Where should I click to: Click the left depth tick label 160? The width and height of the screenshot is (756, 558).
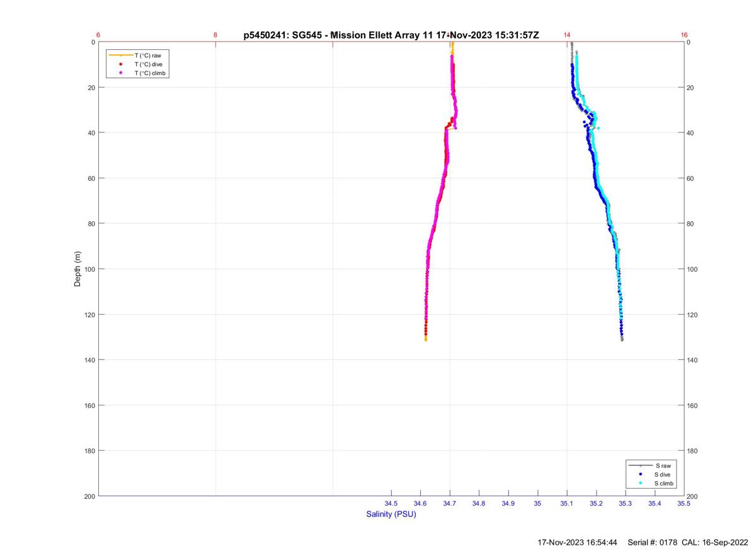pyautogui.click(x=89, y=405)
